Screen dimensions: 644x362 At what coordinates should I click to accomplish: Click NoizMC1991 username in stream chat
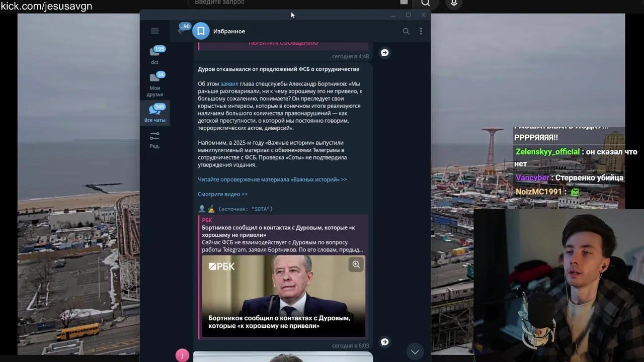tap(538, 192)
